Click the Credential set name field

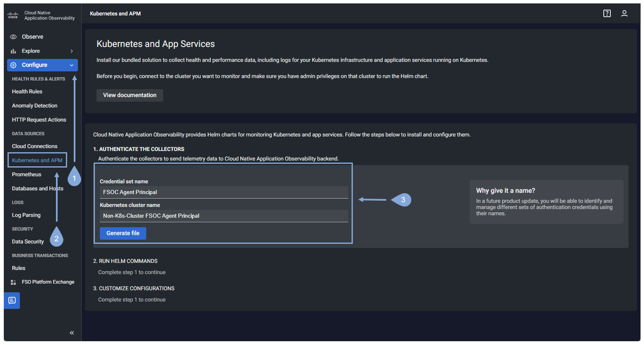(224, 192)
